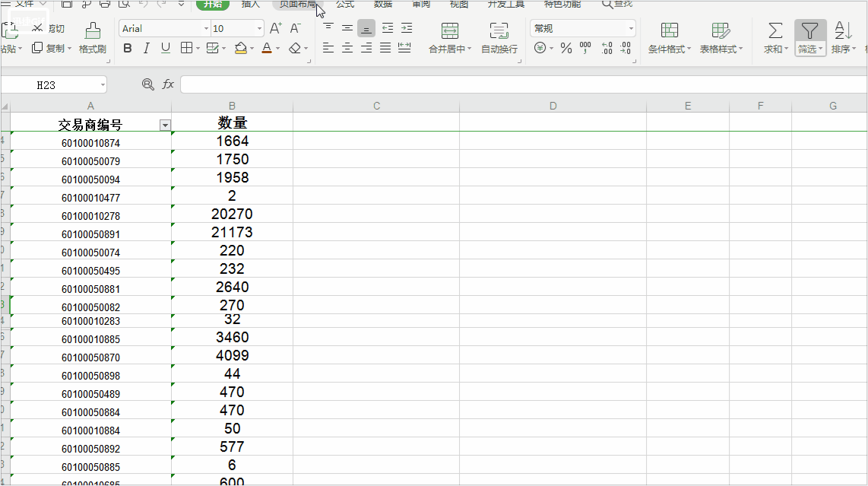
Task: Open the currency symbol dropdown arrow
Action: (x=551, y=48)
